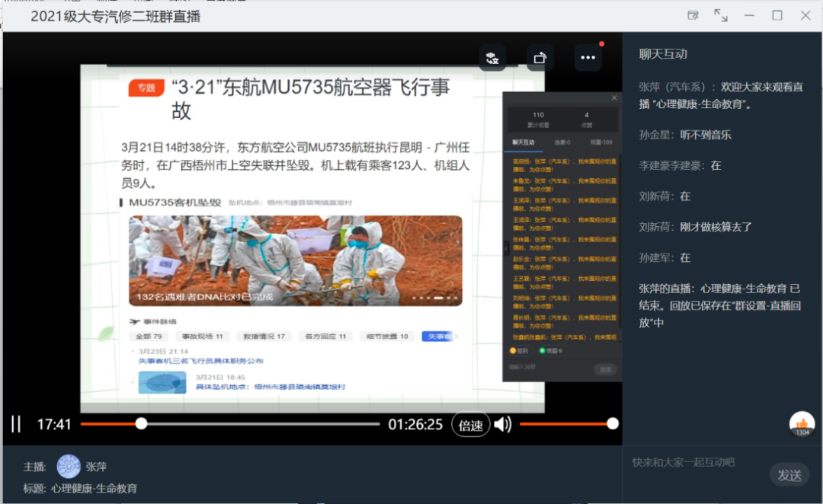Image resolution: width=823 pixels, height=504 pixels.
Task: Seek using the video progress slider handle
Action: [x=141, y=424]
